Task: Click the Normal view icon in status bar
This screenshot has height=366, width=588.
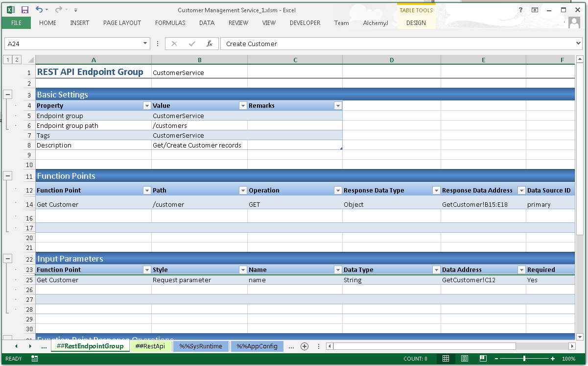Action: [x=446, y=359]
